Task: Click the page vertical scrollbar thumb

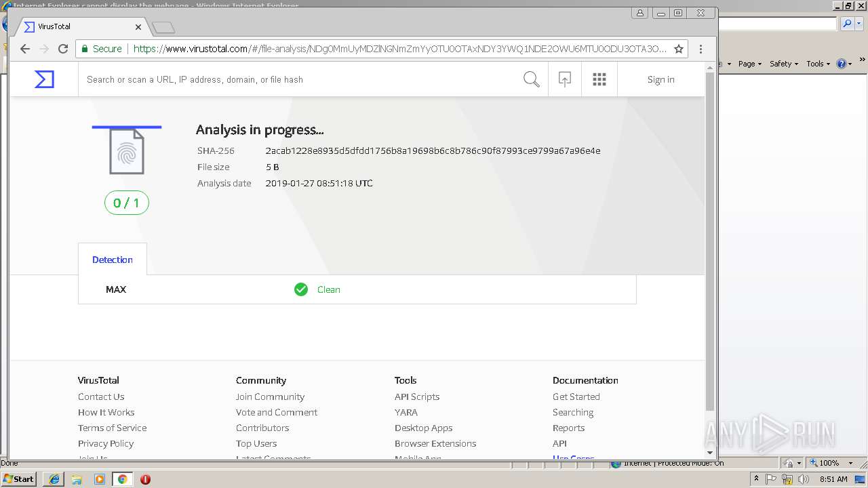Action: pos(710,241)
